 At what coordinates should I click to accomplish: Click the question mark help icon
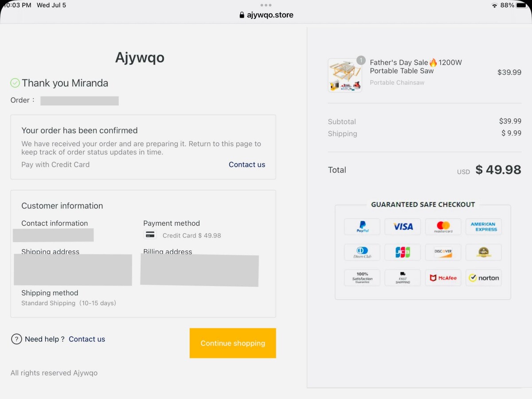pyautogui.click(x=16, y=339)
